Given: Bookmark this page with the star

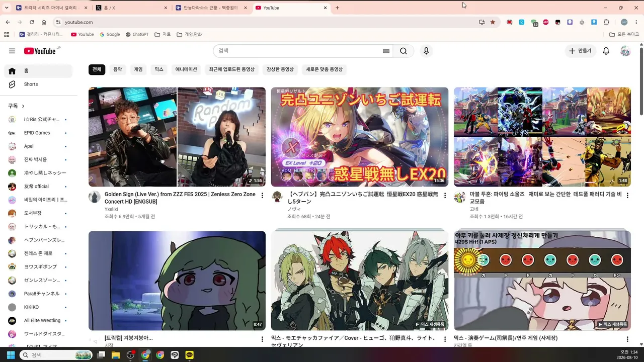Looking at the screenshot, I should (493, 22).
